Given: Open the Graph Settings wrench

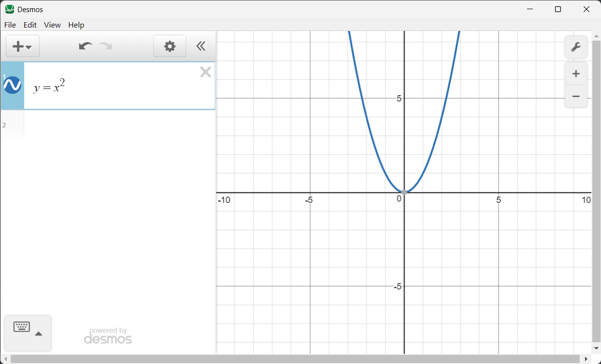Looking at the screenshot, I should pyautogui.click(x=576, y=47).
